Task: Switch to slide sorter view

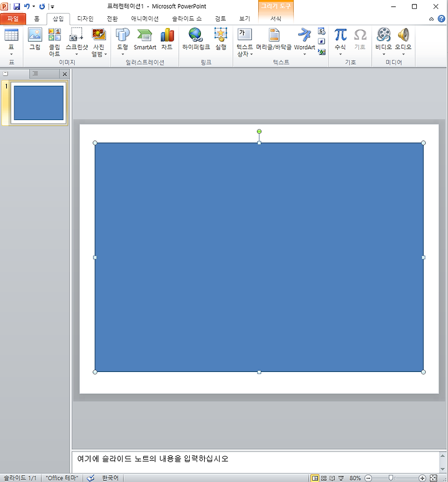Action: pos(324,478)
